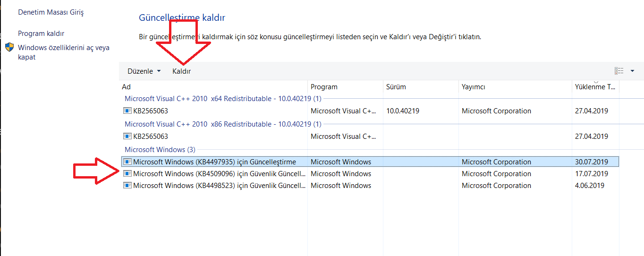This screenshot has width=644, height=256.
Task: Click the update icon of KB4497935
Action: click(x=127, y=162)
